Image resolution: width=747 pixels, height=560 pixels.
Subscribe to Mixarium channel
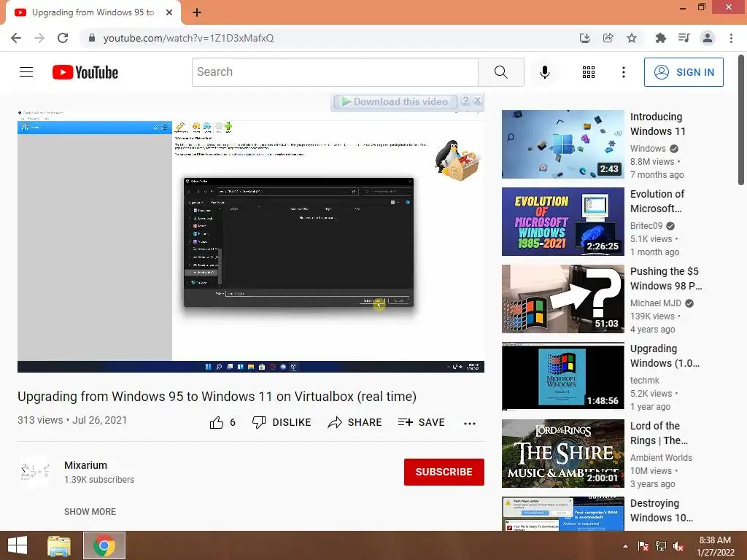(444, 472)
